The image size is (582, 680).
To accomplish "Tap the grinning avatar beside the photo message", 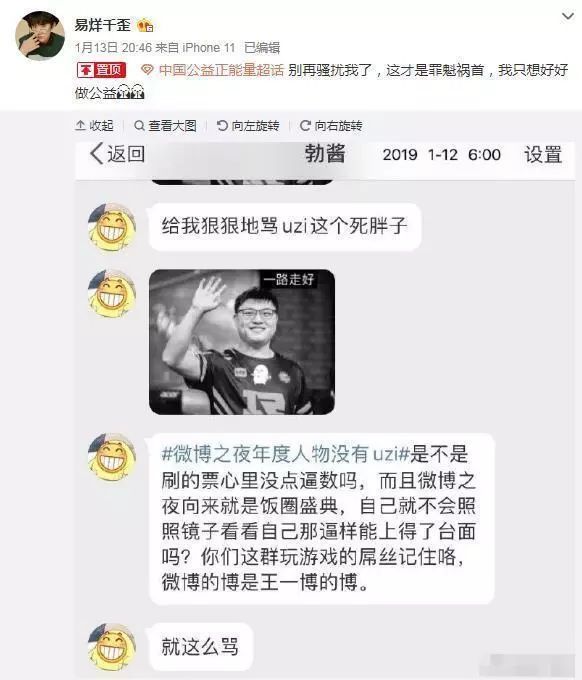I will click(112, 293).
